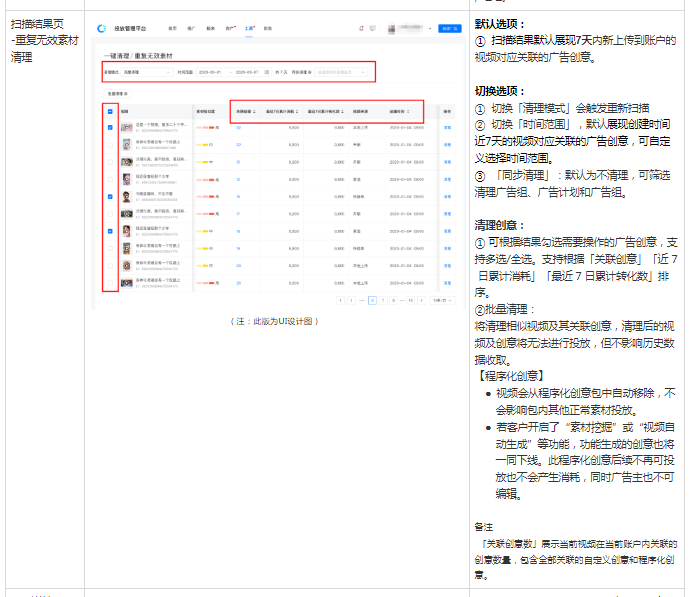Check the second video row checkbox
This screenshot has width=693, height=597.
(110, 144)
